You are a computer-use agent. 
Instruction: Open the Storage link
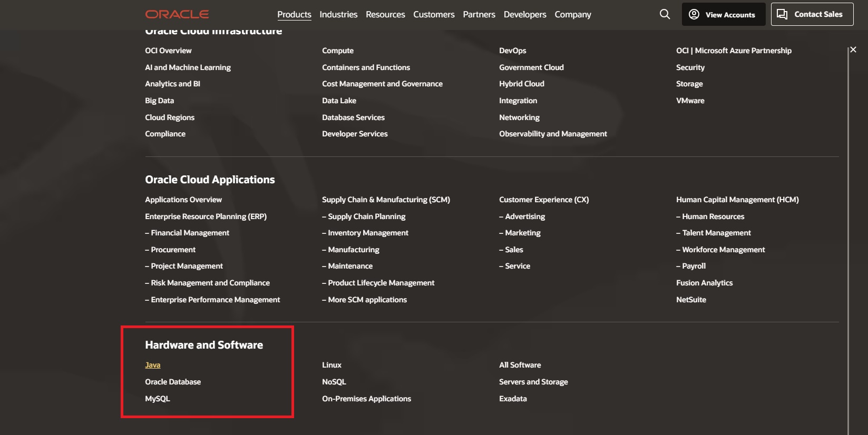point(689,84)
